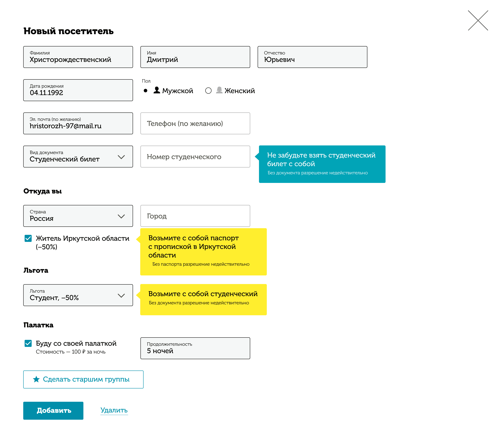Open the Вид документа dropdown
This screenshot has width=500, height=448.
(78, 157)
